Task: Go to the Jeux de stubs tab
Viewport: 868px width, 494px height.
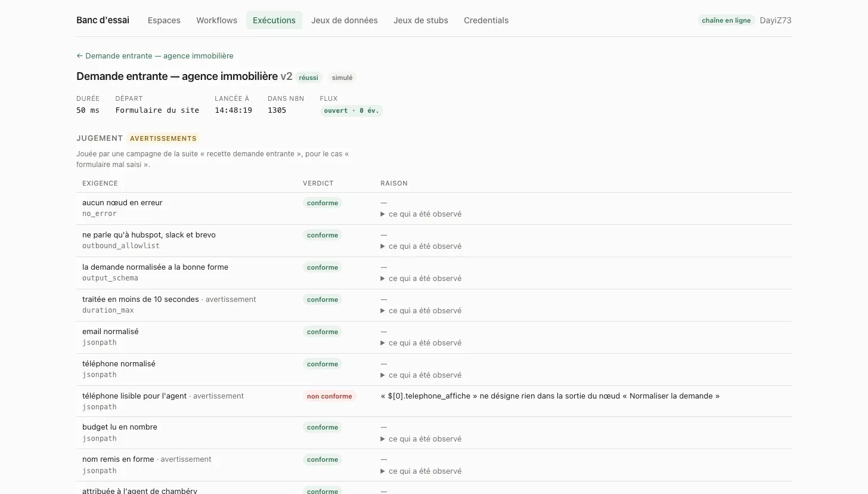Action: (x=421, y=20)
